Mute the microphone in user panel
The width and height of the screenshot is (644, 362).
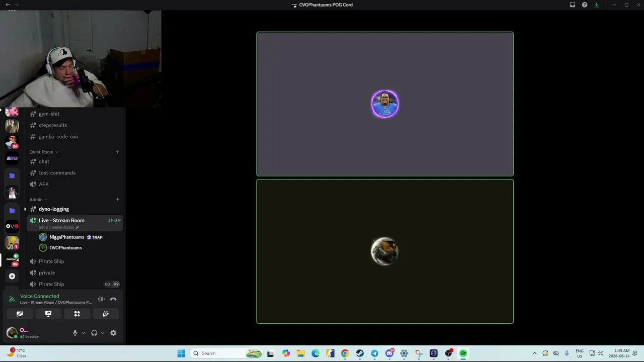[x=75, y=333]
